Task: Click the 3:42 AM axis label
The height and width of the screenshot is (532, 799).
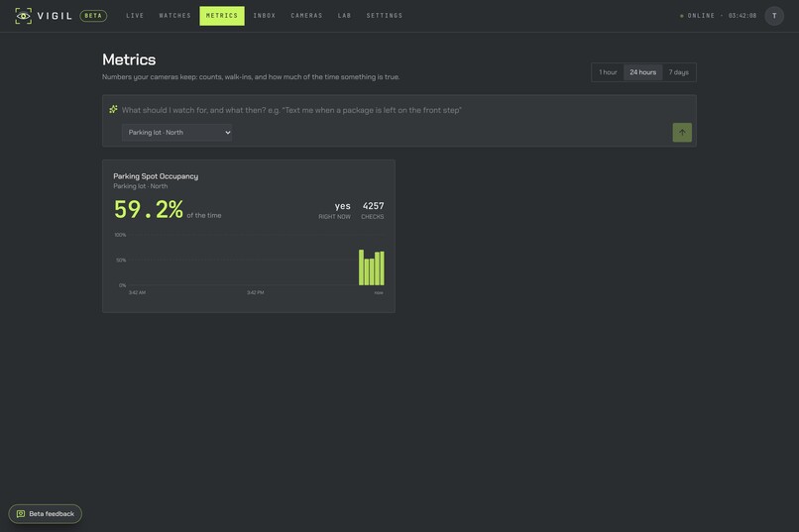Action: tap(137, 292)
